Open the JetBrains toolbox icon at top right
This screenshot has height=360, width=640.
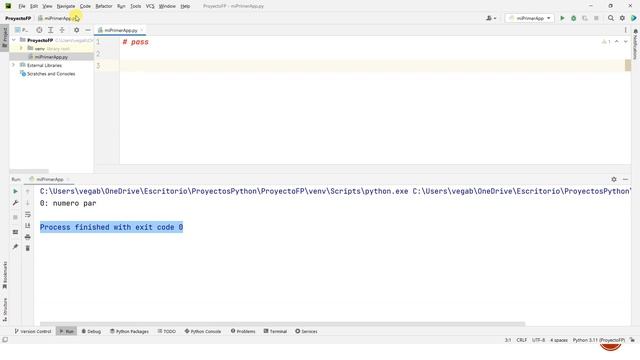click(633, 18)
